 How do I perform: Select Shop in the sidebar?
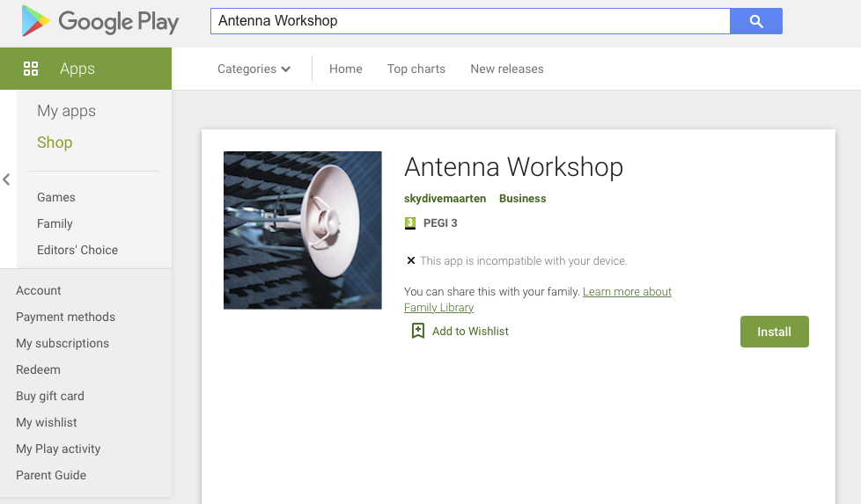pos(55,142)
